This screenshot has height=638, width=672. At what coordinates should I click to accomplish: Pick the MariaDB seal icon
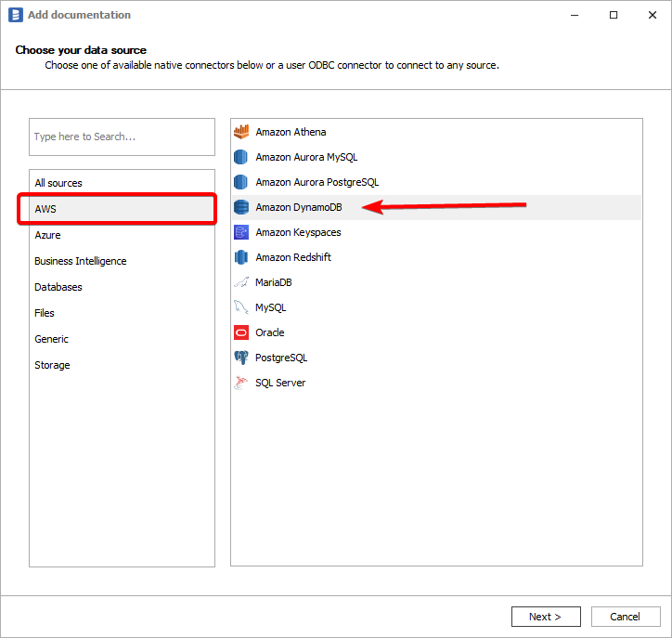[x=241, y=282]
